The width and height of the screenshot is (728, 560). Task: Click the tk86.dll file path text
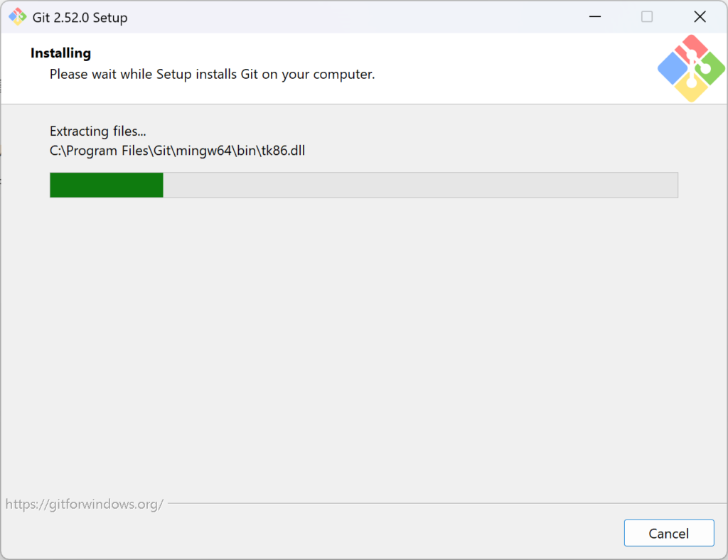coord(177,151)
